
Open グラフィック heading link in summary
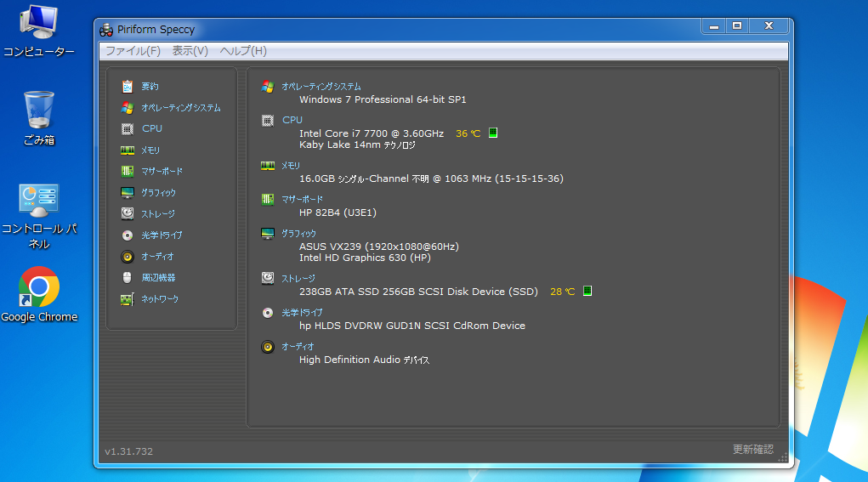pos(298,234)
